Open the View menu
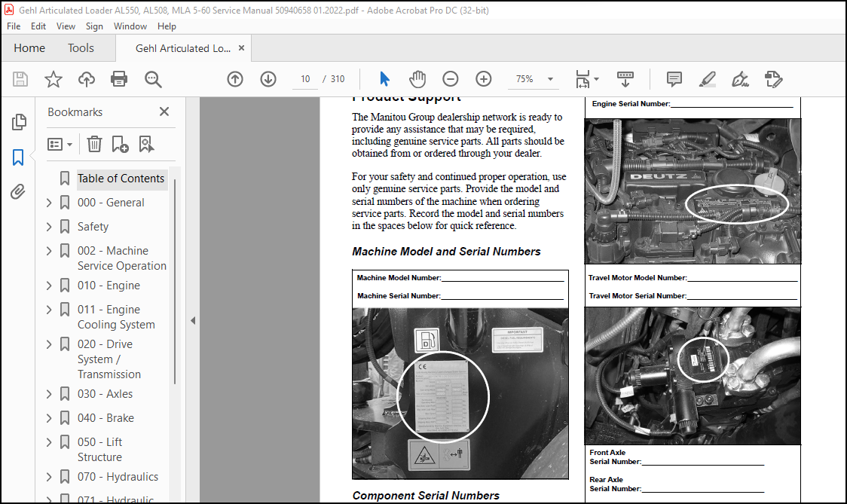The image size is (847, 504). (x=66, y=26)
